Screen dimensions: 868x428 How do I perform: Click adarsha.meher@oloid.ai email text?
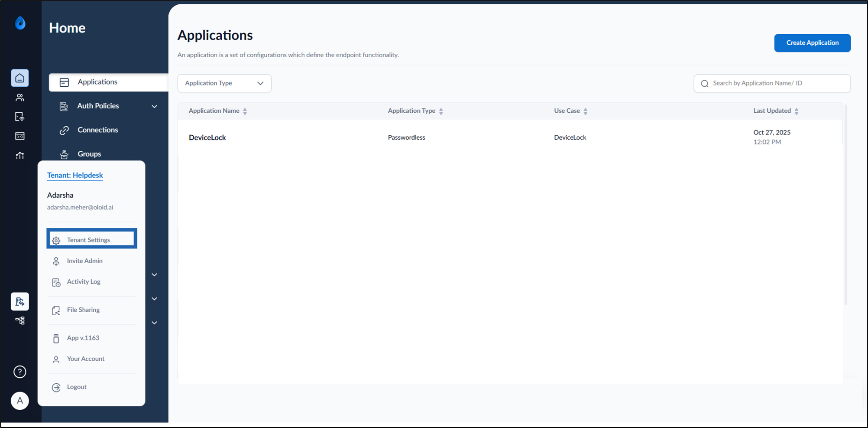pos(80,207)
